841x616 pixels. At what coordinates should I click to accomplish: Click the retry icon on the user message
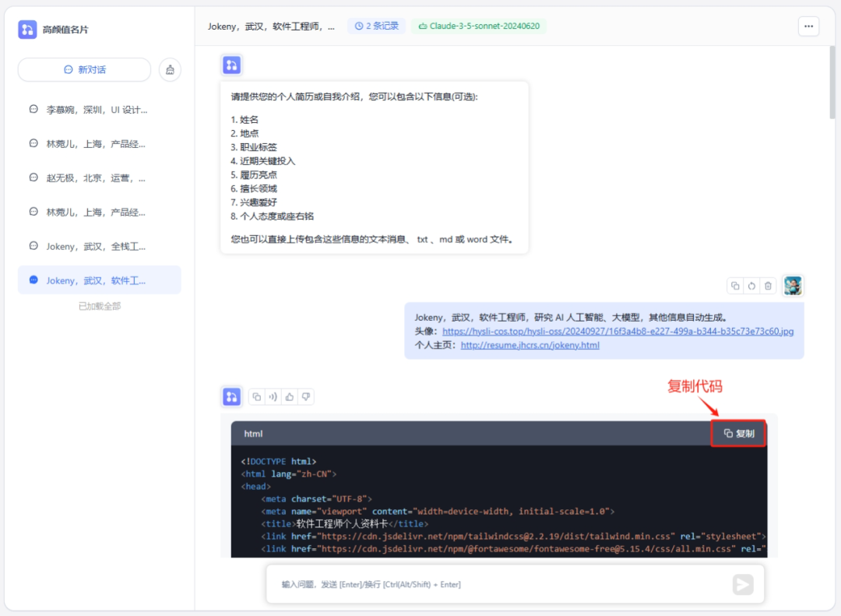pos(751,286)
